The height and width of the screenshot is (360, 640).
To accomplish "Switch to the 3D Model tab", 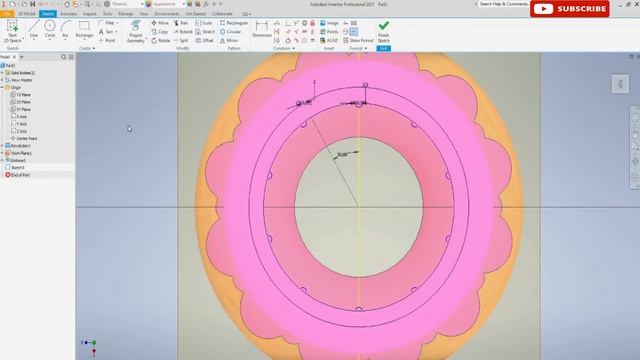I will 27,14.
